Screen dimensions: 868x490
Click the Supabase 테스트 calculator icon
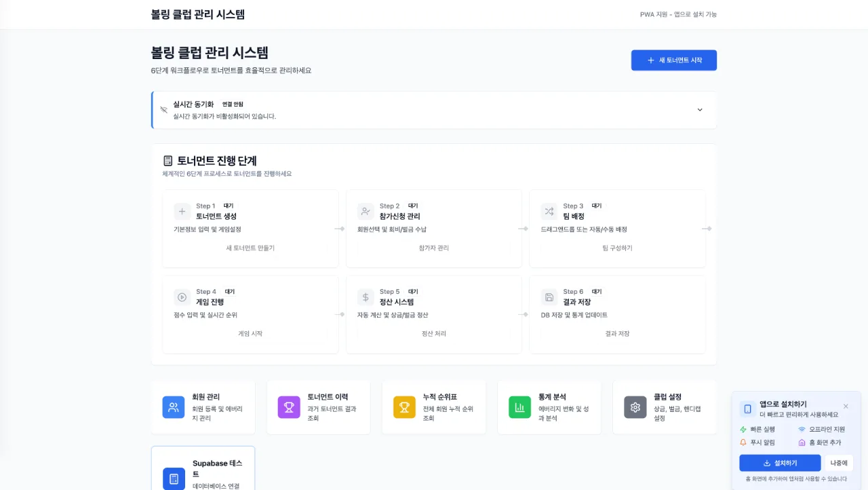click(174, 478)
